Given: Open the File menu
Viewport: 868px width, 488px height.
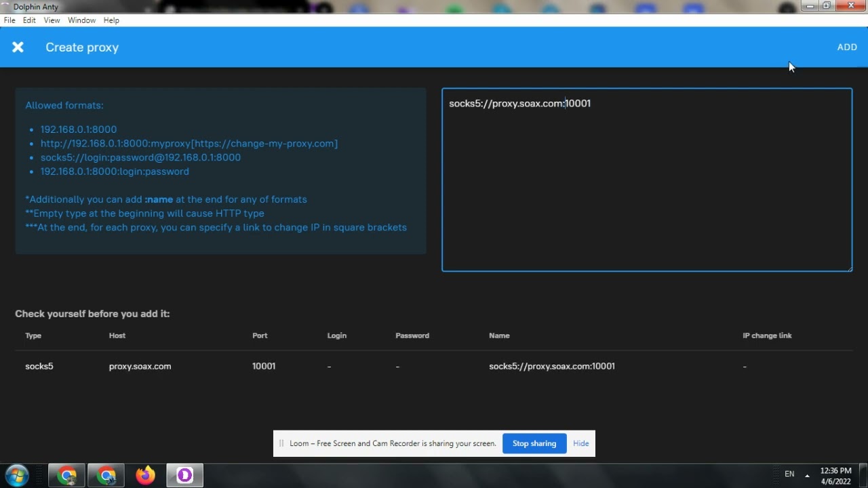Looking at the screenshot, I should (x=9, y=20).
